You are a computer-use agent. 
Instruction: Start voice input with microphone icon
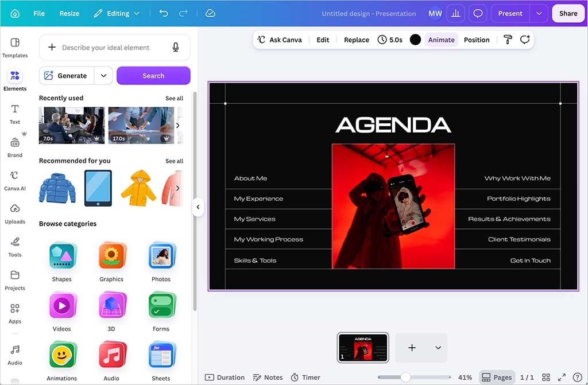[x=176, y=47]
